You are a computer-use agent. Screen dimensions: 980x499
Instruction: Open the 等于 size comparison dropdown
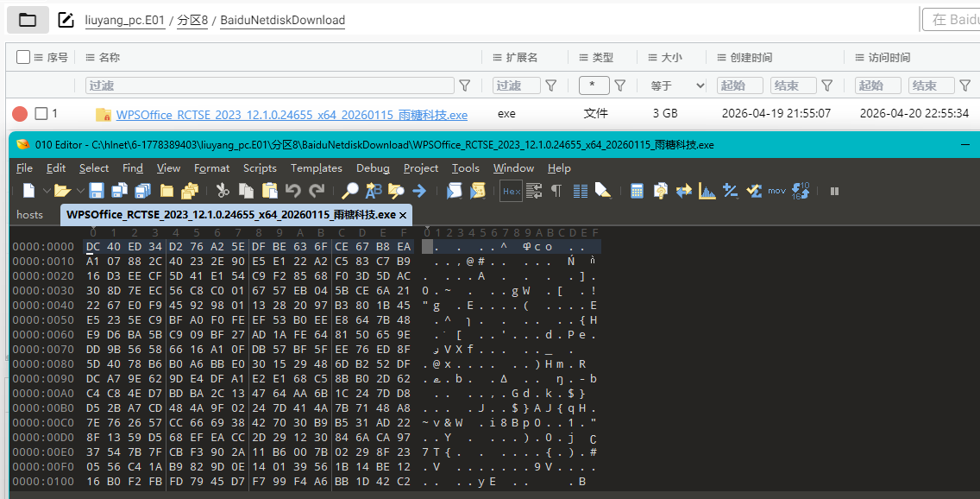pos(678,85)
